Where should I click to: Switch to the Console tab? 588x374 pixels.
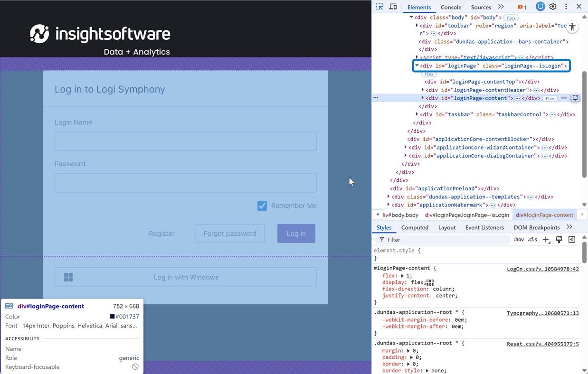tap(450, 7)
